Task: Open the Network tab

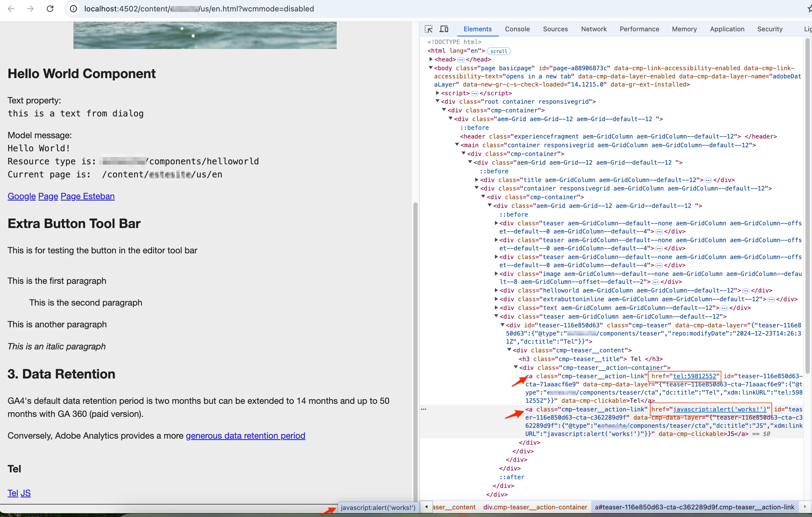Action: click(x=593, y=29)
